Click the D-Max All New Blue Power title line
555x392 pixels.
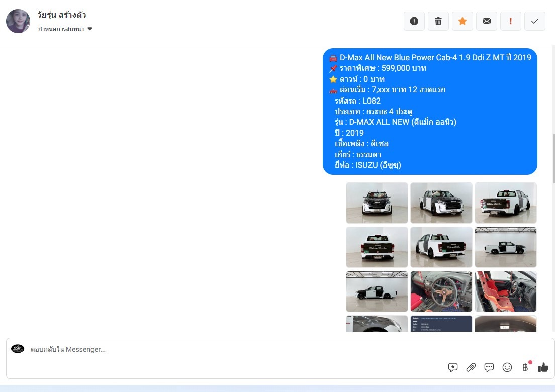coord(430,58)
